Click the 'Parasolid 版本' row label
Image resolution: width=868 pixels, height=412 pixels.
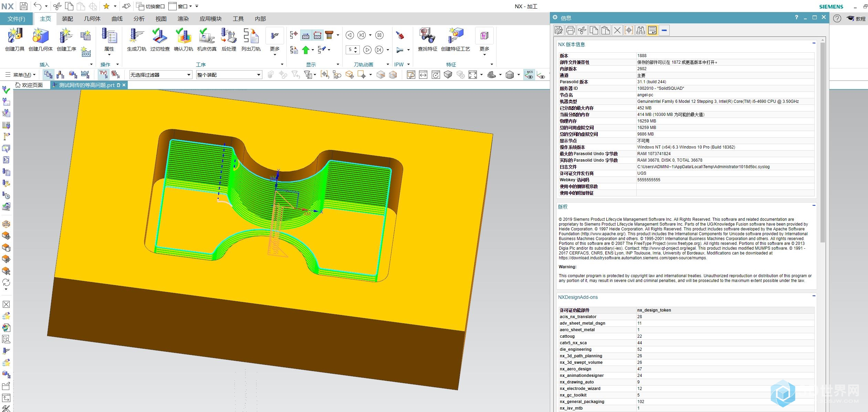[x=574, y=82]
